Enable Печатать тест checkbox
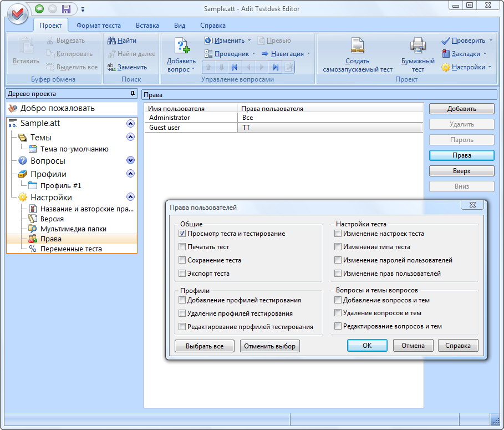 coord(182,247)
